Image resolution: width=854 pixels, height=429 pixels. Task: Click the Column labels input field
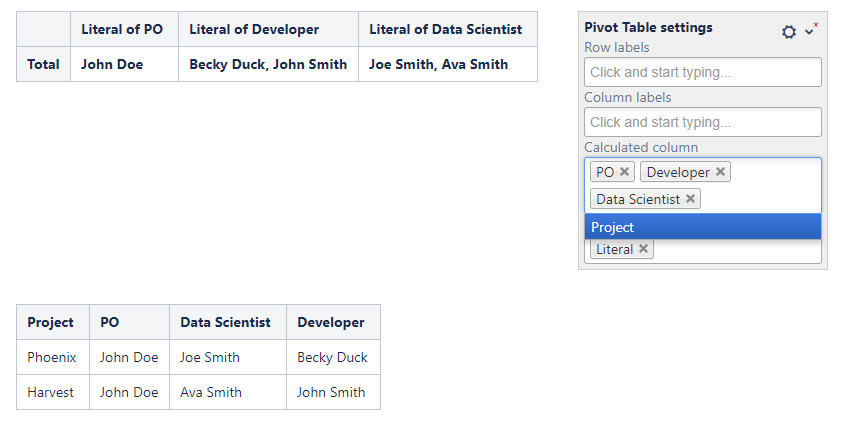[702, 122]
